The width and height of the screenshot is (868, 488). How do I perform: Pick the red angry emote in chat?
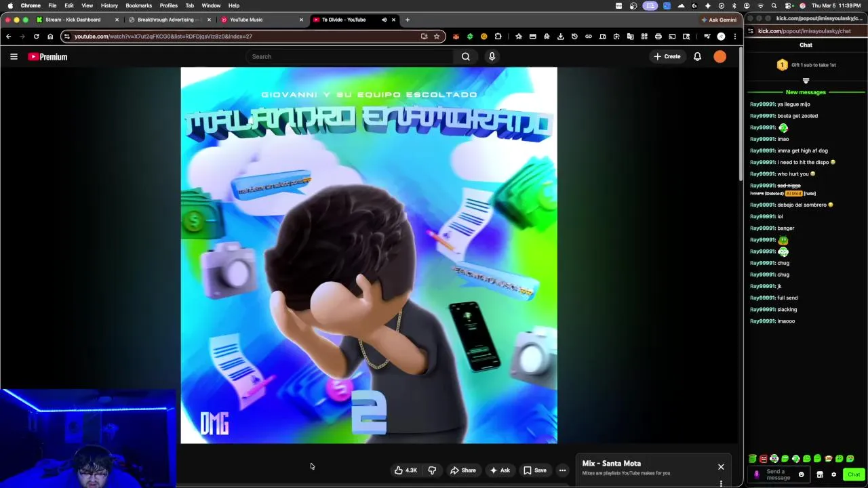(x=763, y=459)
